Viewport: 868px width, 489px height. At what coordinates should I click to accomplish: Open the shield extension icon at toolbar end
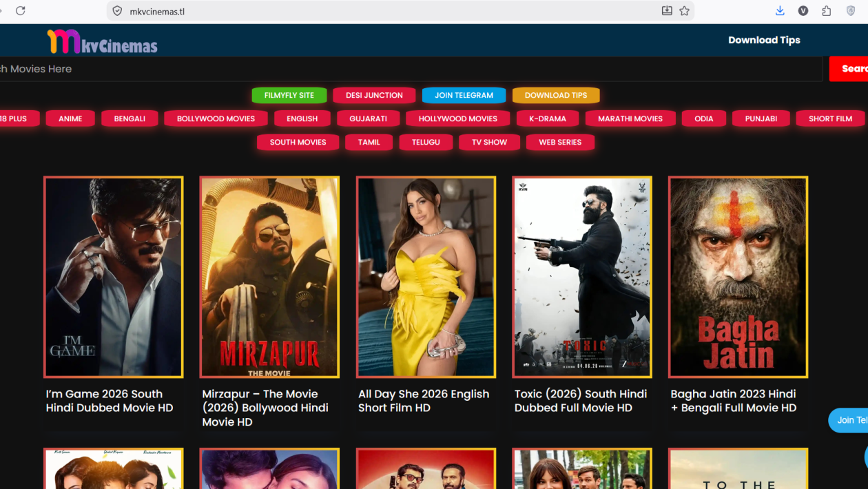[851, 10]
